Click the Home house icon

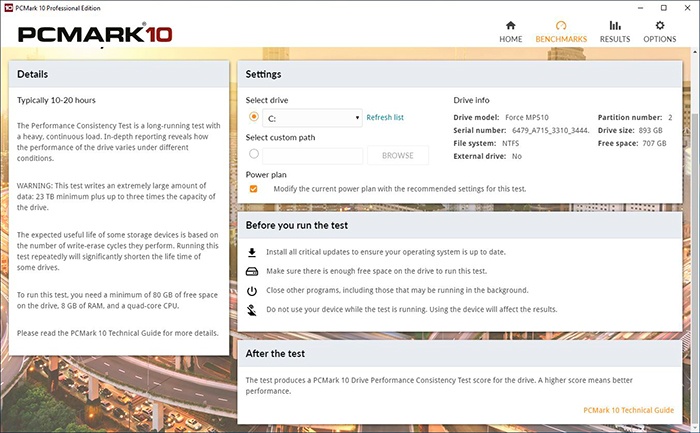(510, 25)
